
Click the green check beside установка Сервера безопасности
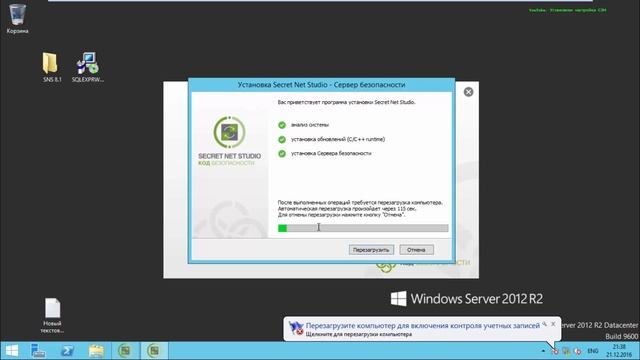pos(282,154)
